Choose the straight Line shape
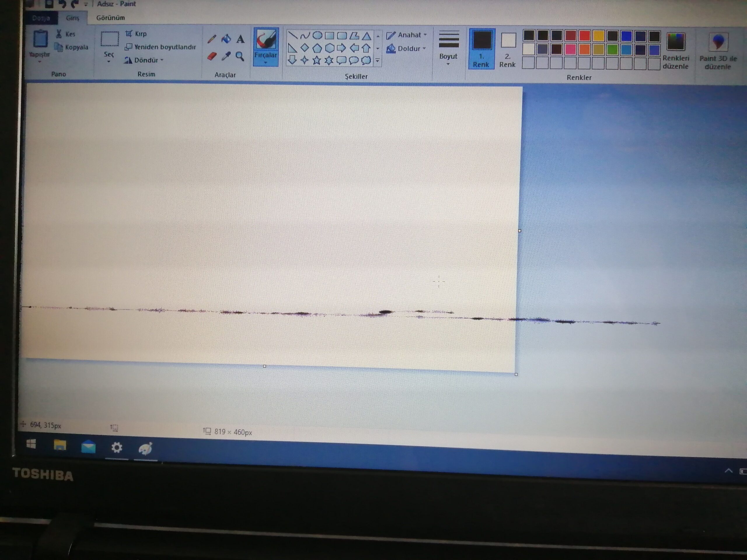The height and width of the screenshot is (560, 747). coord(292,35)
